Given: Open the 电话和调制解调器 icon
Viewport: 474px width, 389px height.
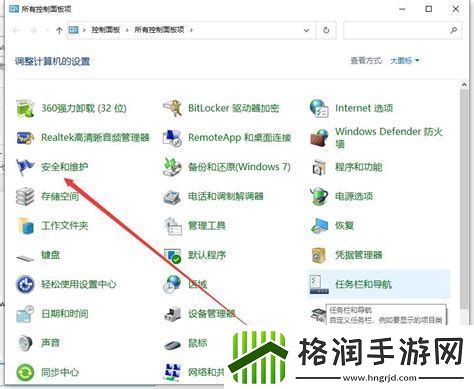Looking at the screenshot, I should coord(172,196).
